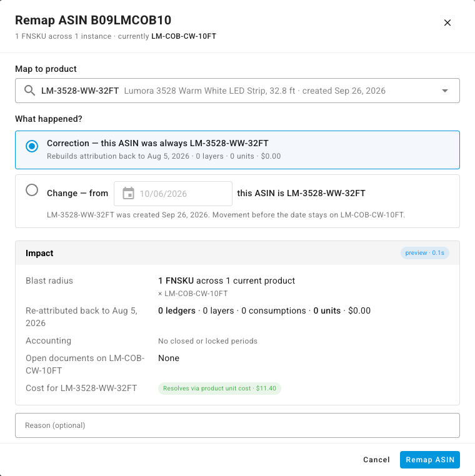The image size is (475, 476).
Task: Click the × LM-COB-CW-10FT product tag
Action: [193, 294]
